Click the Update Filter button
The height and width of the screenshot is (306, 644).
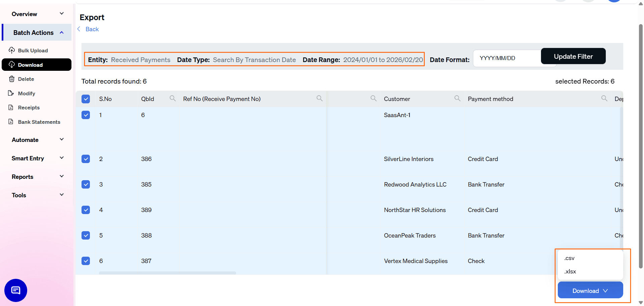coord(573,56)
